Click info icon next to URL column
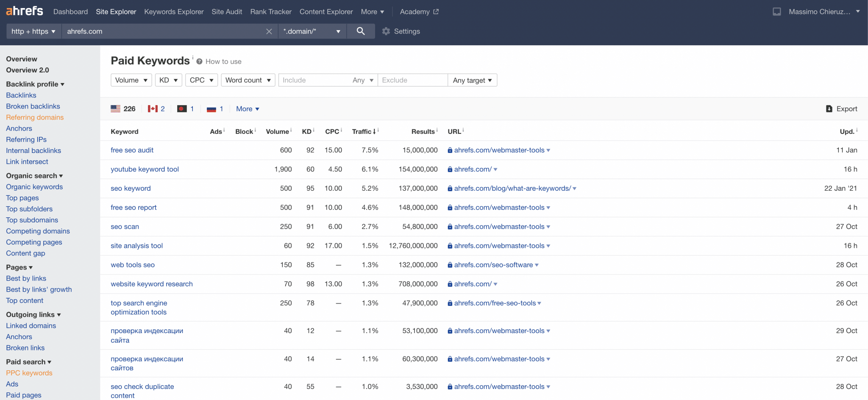The height and width of the screenshot is (400, 868). (463, 130)
